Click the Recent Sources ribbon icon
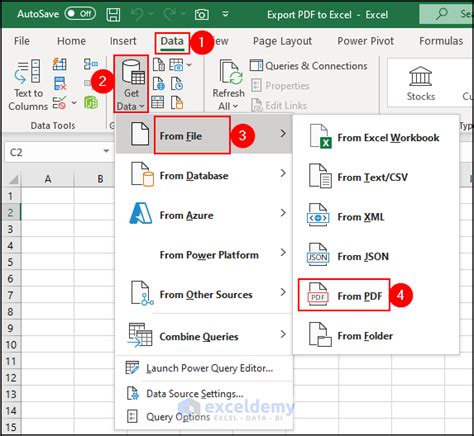The image size is (474, 436). pos(176,84)
